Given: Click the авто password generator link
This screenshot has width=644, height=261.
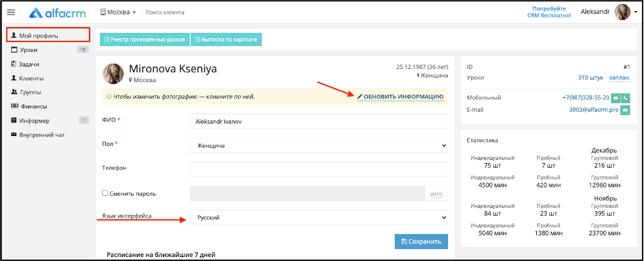Looking at the screenshot, I should [x=436, y=194].
